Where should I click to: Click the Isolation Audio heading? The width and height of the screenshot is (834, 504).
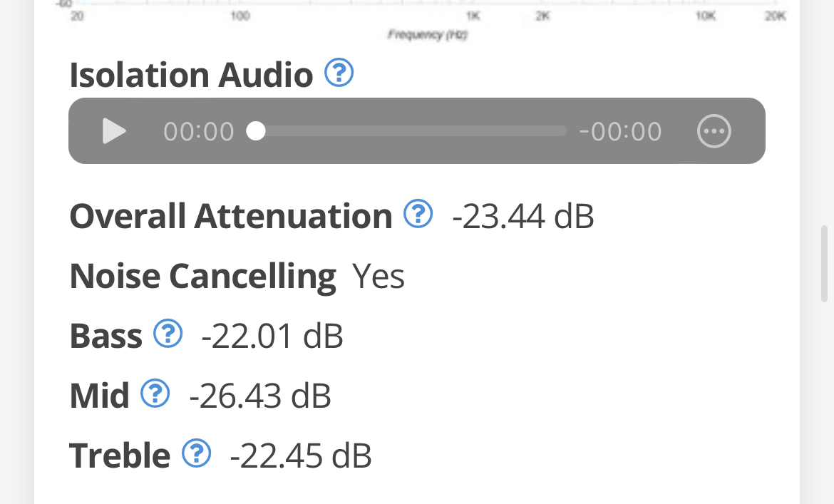click(x=191, y=75)
